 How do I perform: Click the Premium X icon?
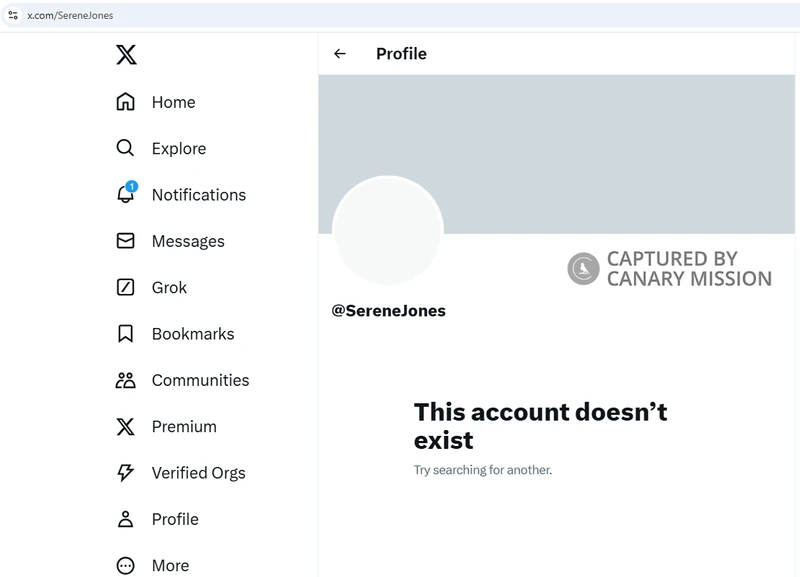[x=126, y=427]
